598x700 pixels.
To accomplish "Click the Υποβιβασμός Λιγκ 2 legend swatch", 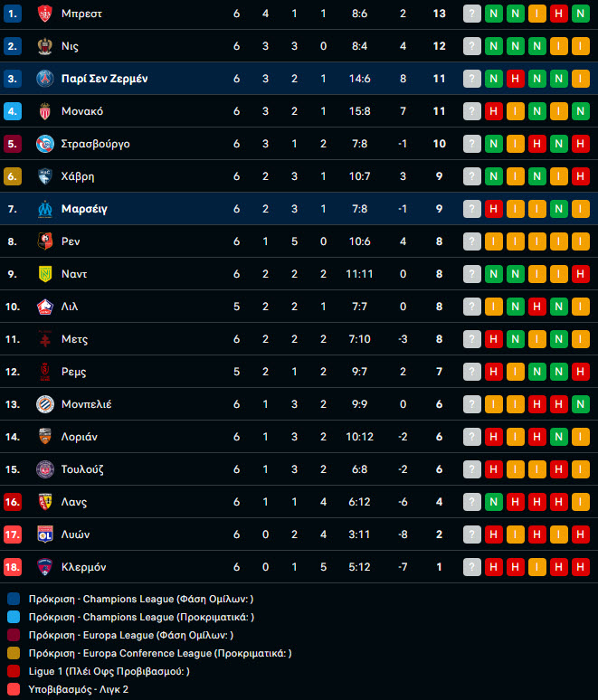I will pos(14,689).
